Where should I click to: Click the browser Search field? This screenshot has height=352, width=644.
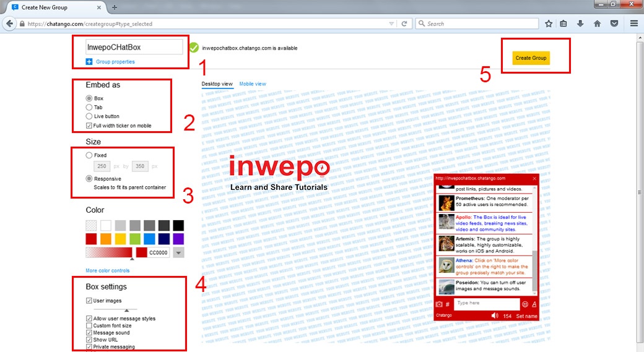pyautogui.click(x=477, y=24)
